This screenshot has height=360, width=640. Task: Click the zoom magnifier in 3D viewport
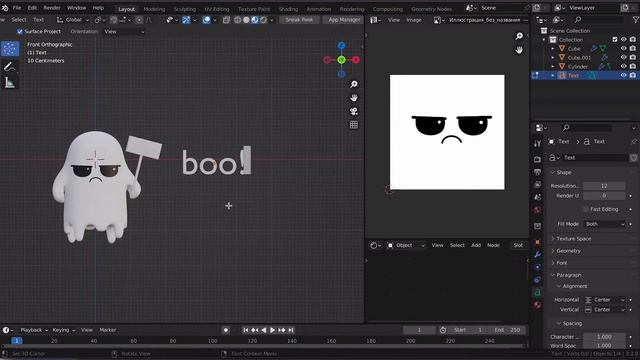354,84
